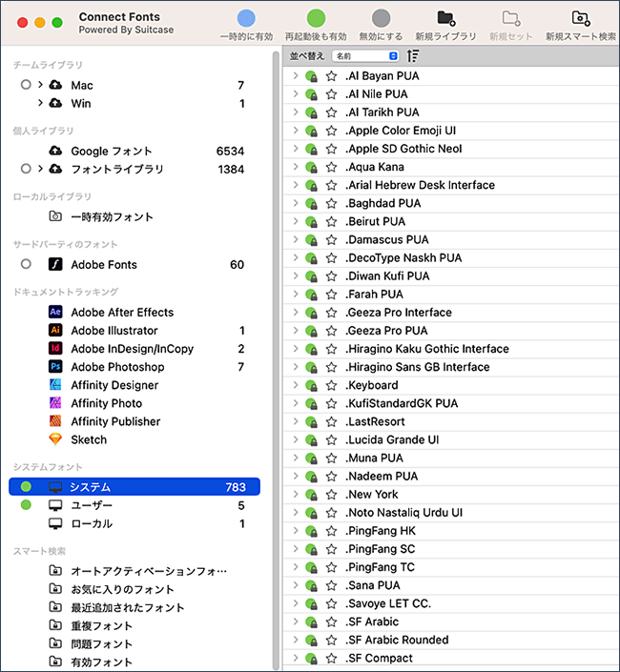Image resolution: width=620 pixels, height=672 pixels.
Task: Select Affinity Designer in sidebar
Action: click(x=114, y=385)
